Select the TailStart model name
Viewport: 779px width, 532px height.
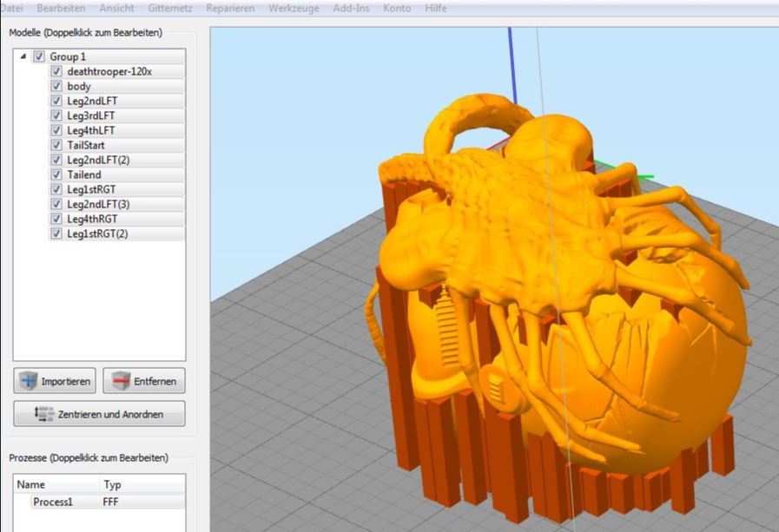point(86,145)
